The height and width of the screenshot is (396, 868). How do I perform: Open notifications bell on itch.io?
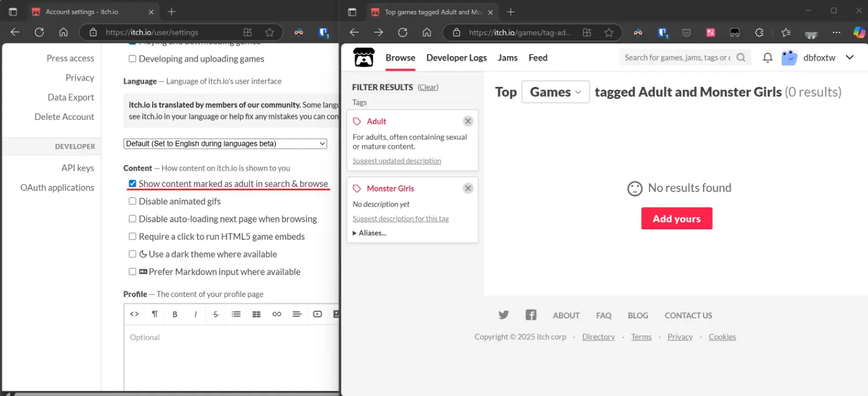767,57
